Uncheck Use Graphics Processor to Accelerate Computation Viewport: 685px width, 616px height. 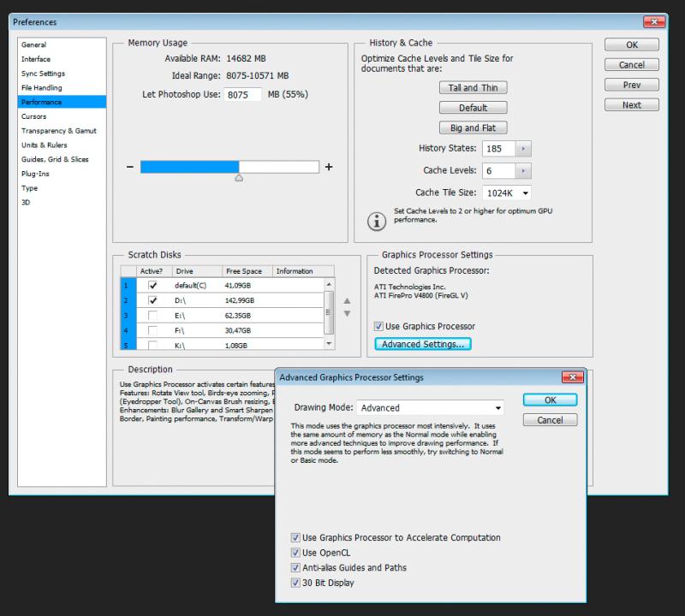[295, 537]
